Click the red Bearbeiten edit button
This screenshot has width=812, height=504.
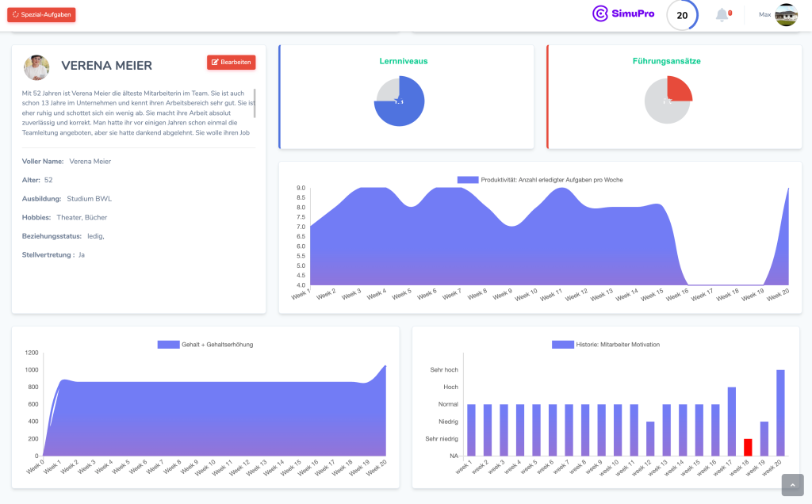[231, 62]
